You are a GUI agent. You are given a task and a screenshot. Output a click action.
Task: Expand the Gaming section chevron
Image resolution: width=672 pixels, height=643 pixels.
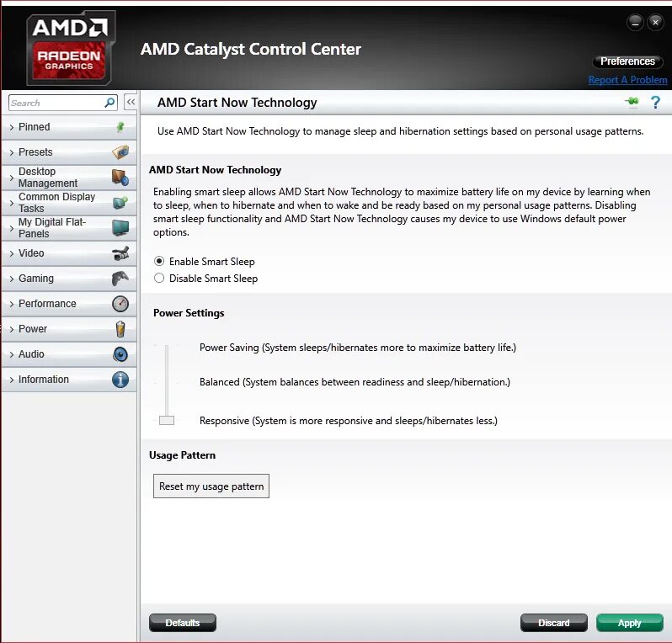click(12, 279)
